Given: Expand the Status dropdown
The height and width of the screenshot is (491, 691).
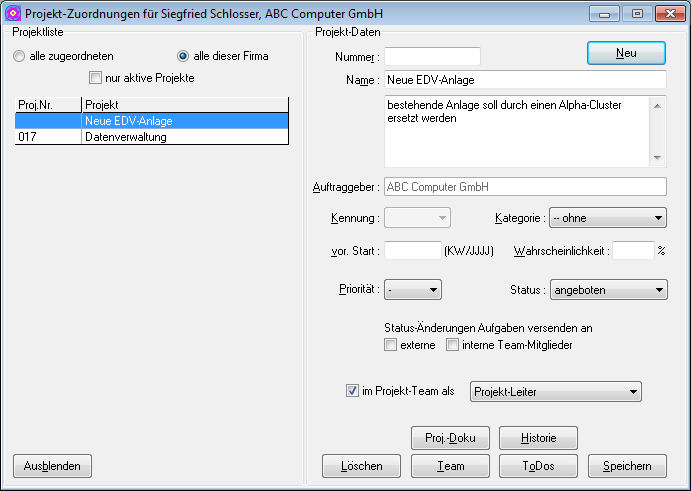Looking at the screenshot, I should (607, 290).
